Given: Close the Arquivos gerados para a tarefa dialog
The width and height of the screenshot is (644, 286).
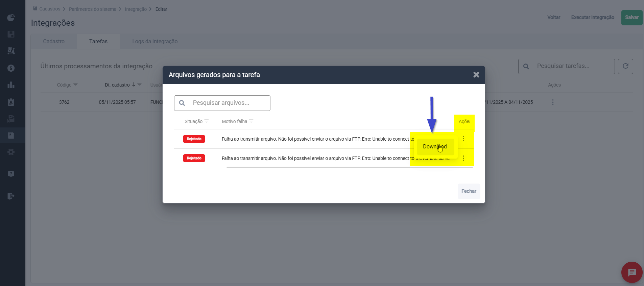Looking at the screenshot, I should click(x=476, y=75).
